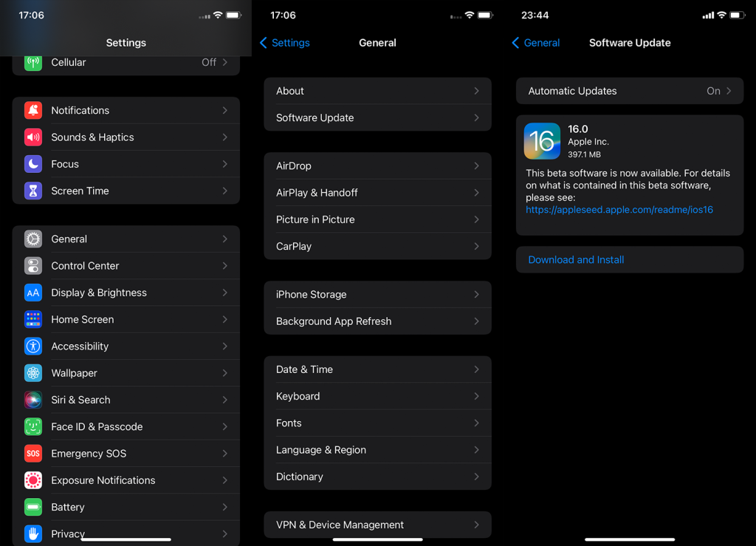
Task: Select the Wallpaper label
Action: (74, 373)
